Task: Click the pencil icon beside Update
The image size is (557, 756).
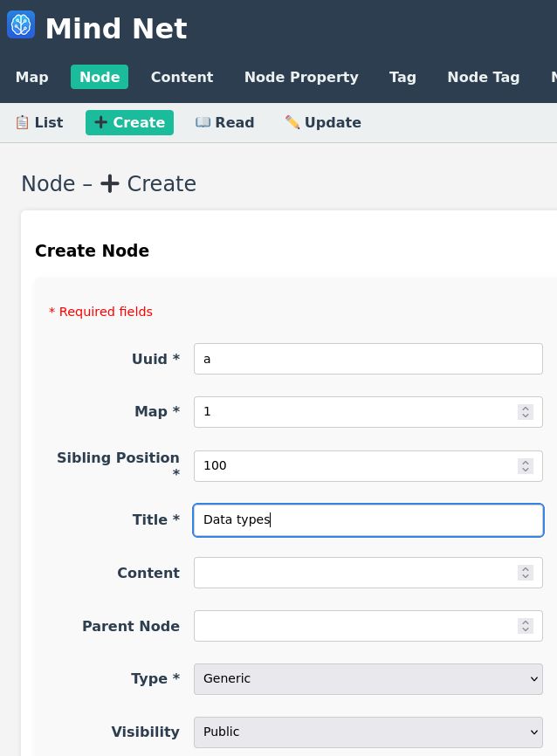Action: (292, 122)
